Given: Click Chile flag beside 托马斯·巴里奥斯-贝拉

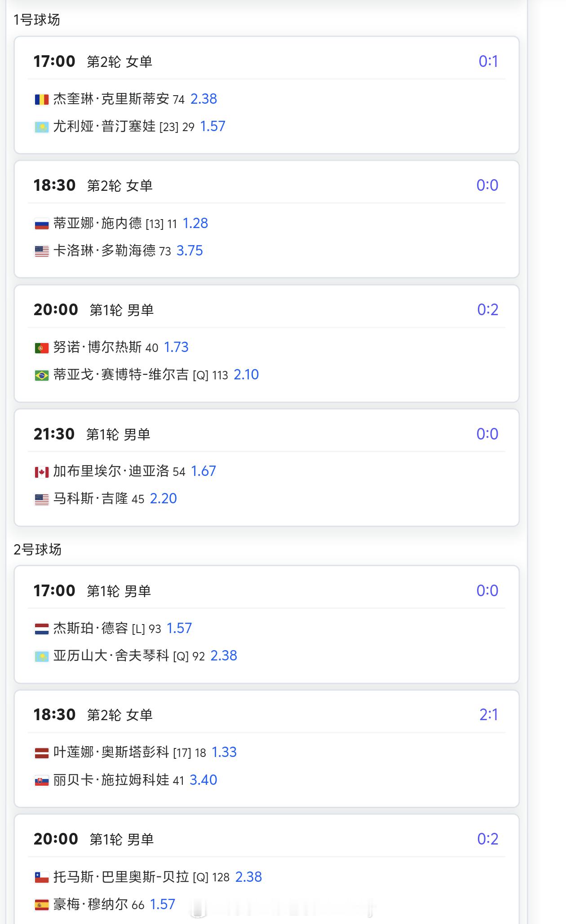Looking at the screenshot, I should tap(41, 877).
